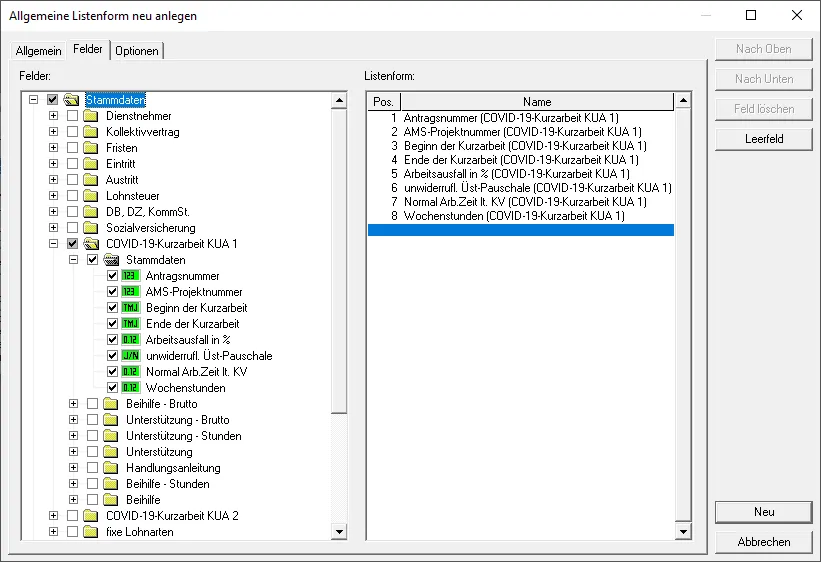Collapse the Stammdaten subnode under KUA 1
This screenshot has width=821, height=562.
pos(73,259)
